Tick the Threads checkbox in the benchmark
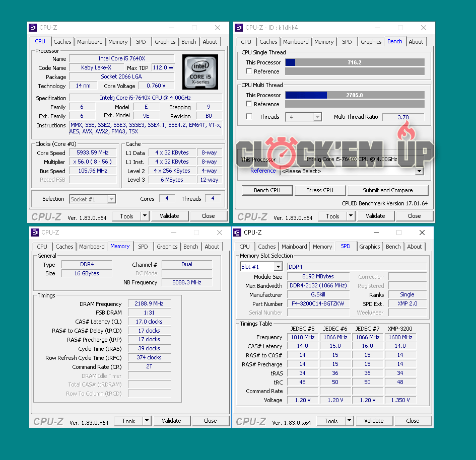476x460 pixels. pos(249,117)
